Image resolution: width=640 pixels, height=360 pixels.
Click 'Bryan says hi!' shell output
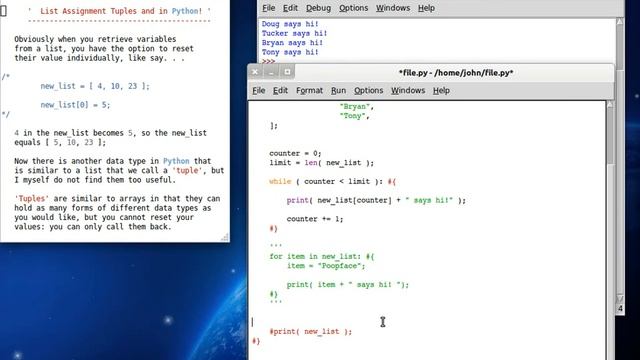[x=292, y=43]
